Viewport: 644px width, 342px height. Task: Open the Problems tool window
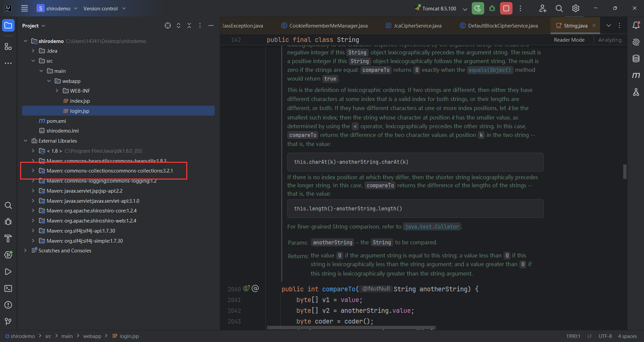8,305
